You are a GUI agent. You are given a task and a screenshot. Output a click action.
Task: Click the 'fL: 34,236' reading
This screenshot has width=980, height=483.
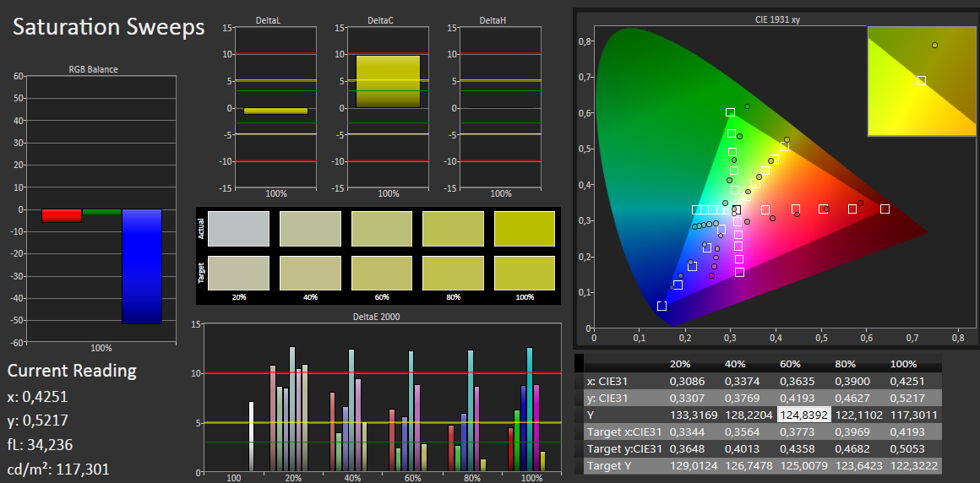point(40,445)
